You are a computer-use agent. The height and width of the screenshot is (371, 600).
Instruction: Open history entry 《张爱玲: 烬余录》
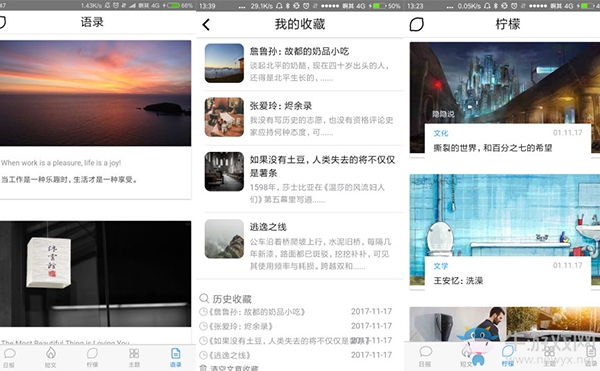(241, 326)
